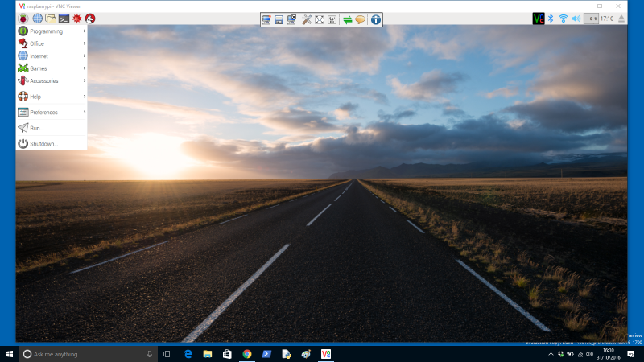This screenshot has width=644, height=362.
Task: Open the web browser globe launcher
Action: (x=37, y=18)
